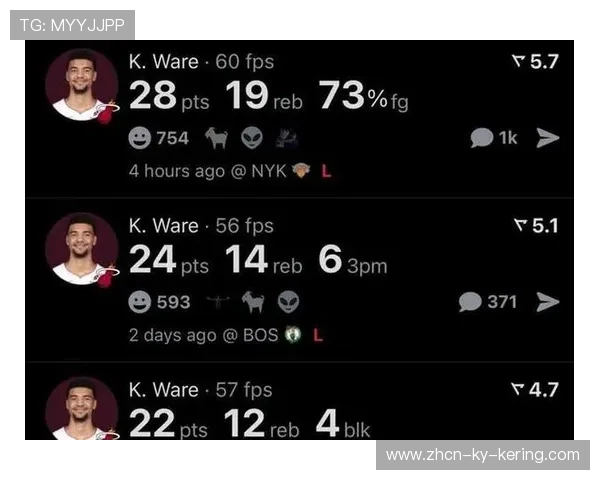The image size is (600, 480).
Task: Open K. Ware avatar on third post
Action: pos(82,408)
